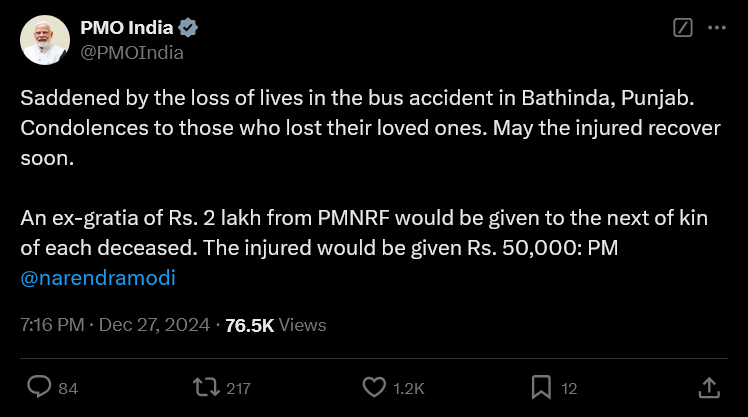748x417 pixels.
Task: Click the Dec 27, 2024 date
Action: click(155, 325)
